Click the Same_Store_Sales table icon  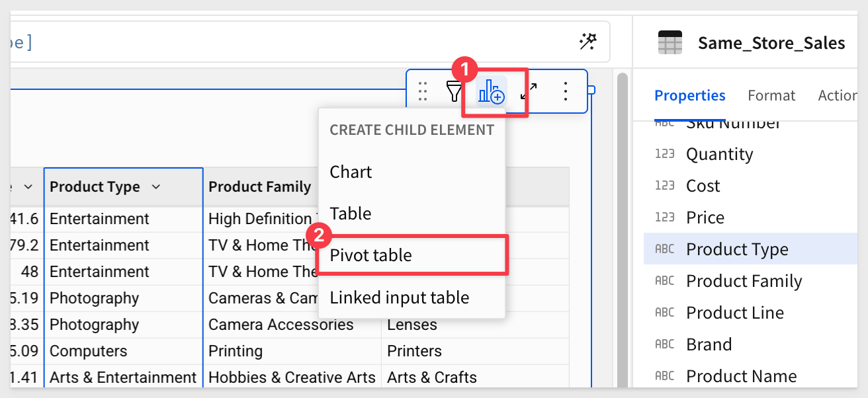pos(670,44)
